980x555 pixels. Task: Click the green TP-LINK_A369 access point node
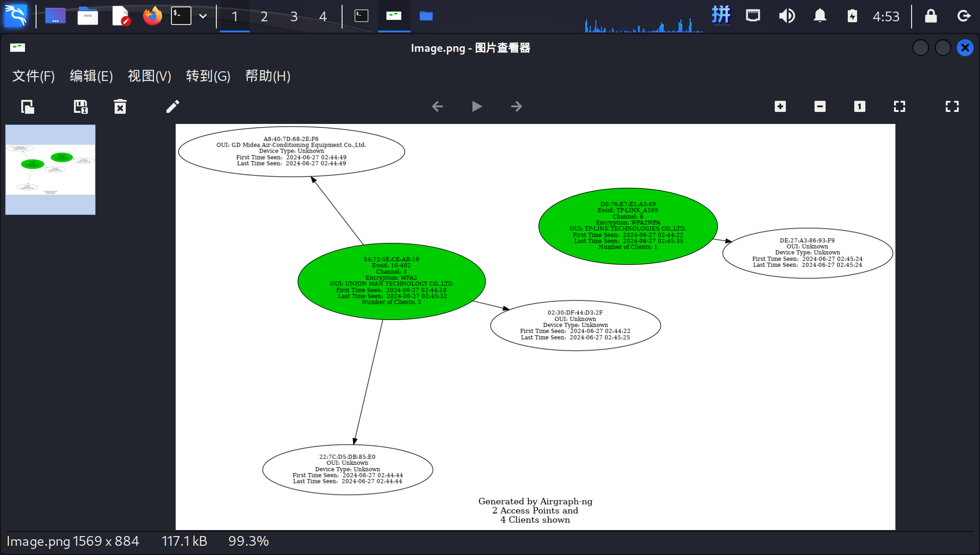[x=628, y=226]
